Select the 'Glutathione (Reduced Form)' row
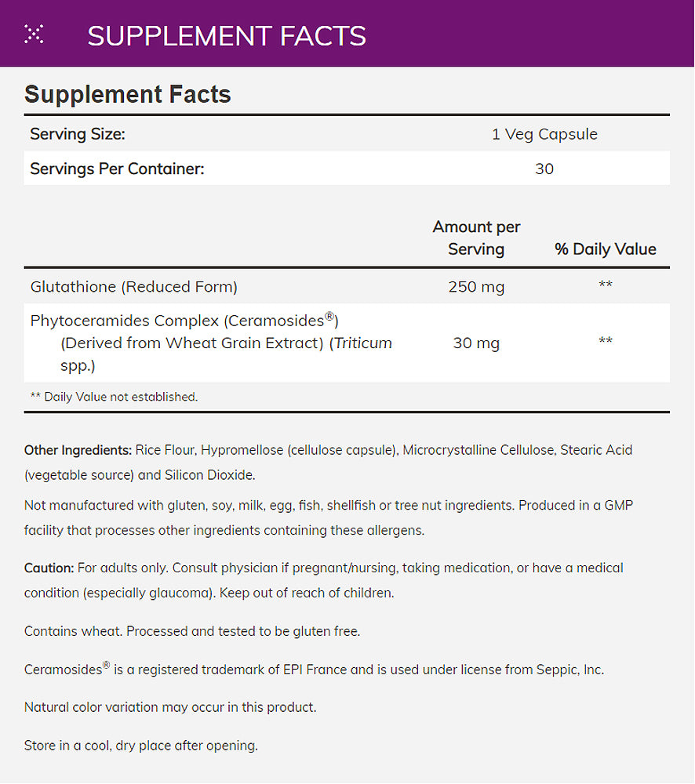The height and width of the screenshot is (784, 695). click(133, 287)
